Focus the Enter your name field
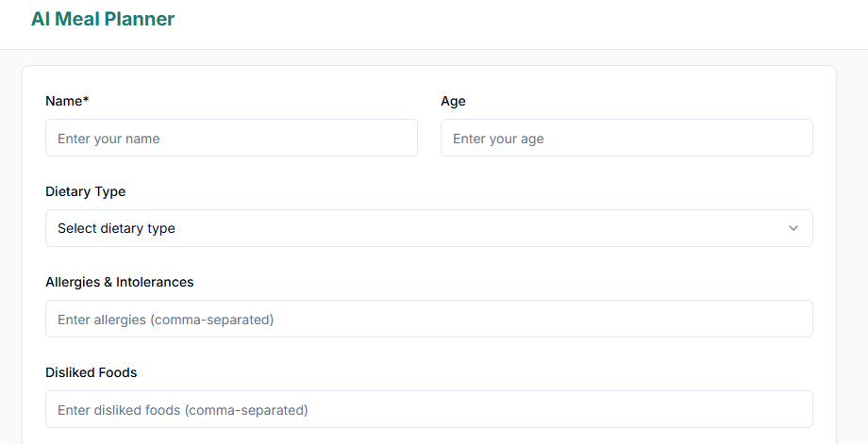The width and height of the screenshot is (868, 444). [x=231, y=138]
